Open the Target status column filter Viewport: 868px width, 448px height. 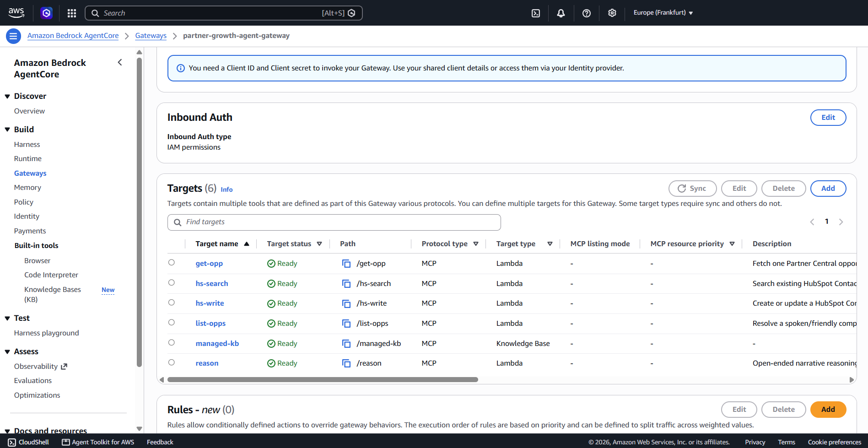point(319,244)
